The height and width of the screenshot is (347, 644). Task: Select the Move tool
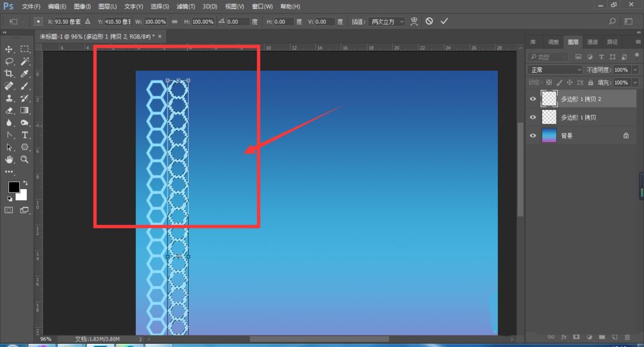8,50
